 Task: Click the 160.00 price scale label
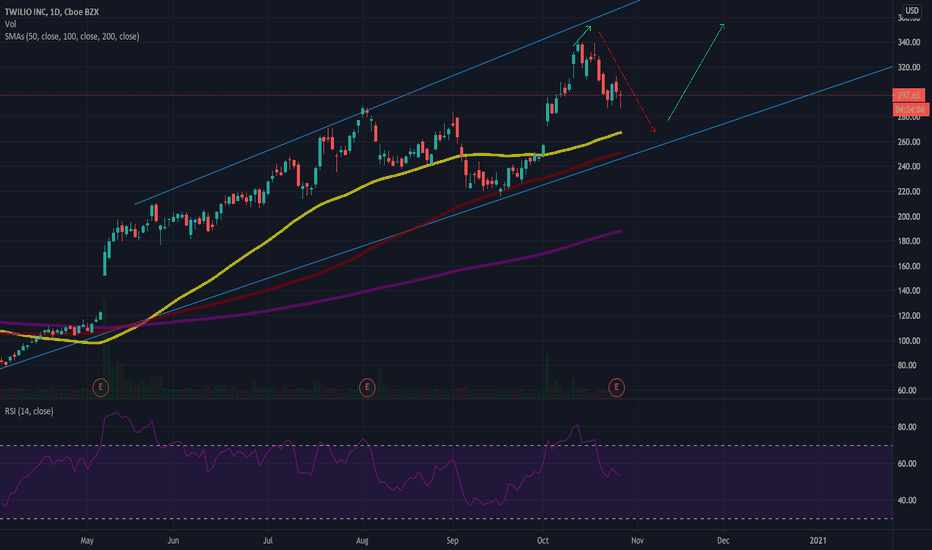tap(909, 266)
